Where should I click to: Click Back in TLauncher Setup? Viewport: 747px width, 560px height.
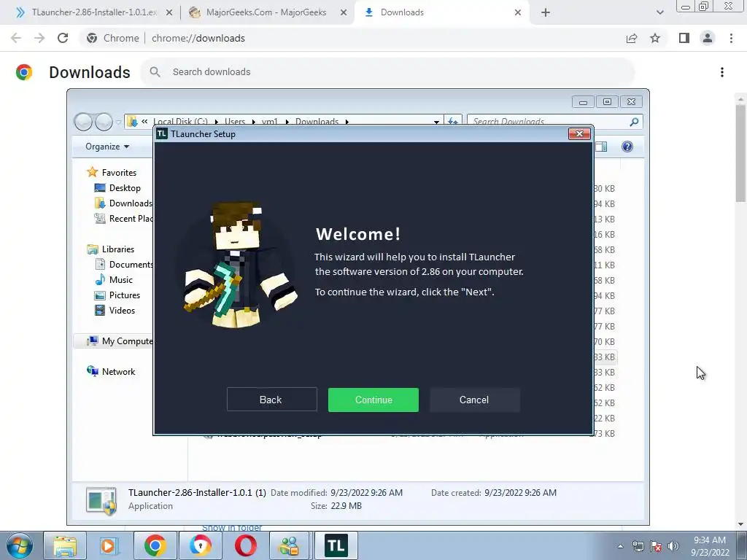click(271, 400)
